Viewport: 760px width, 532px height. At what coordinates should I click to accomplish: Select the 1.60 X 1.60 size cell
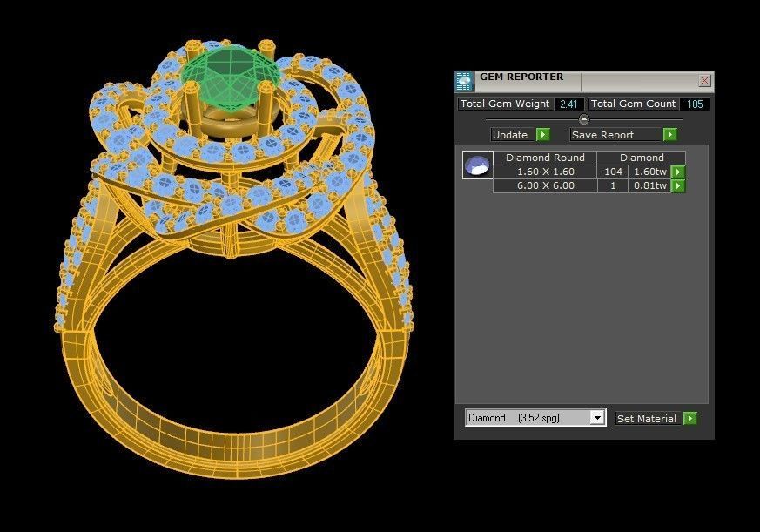coord(545,172)
